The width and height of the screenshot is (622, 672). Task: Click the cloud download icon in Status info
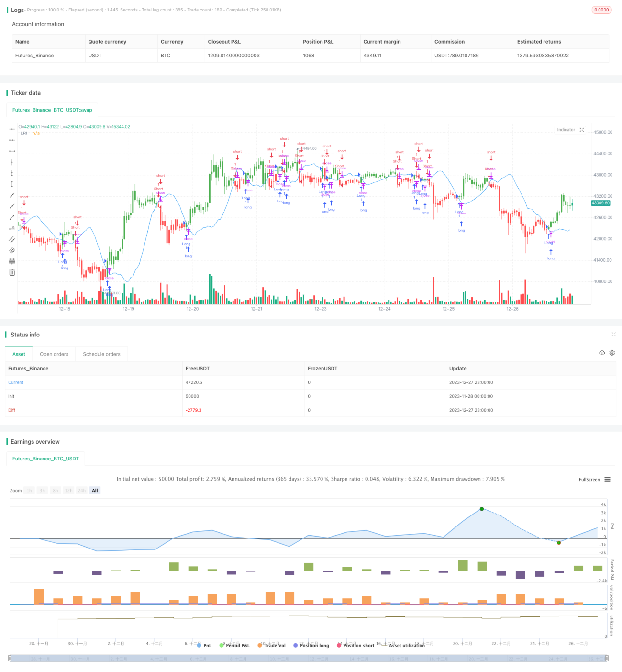coord(602,353)
